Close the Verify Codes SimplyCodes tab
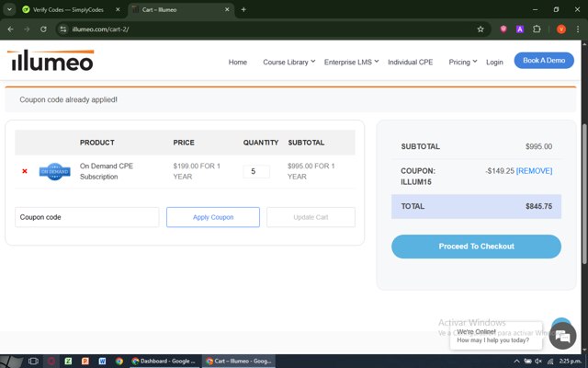The width and height of the screenshot is (588, 368). [x=118, y=10]
